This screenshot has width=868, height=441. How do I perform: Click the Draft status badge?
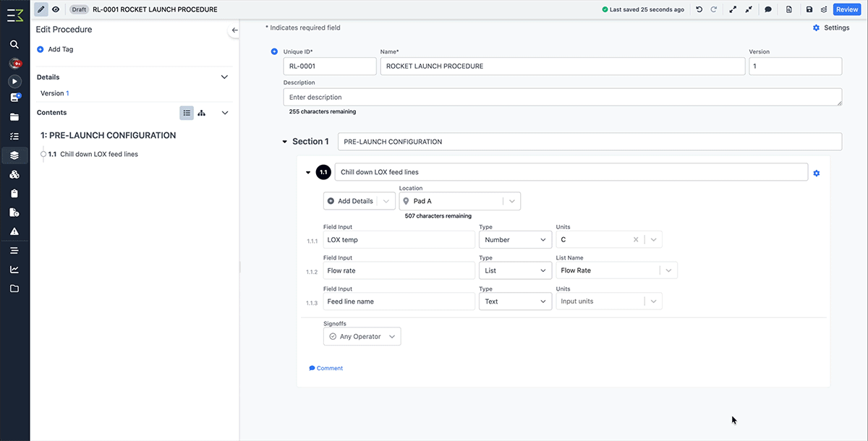tap(79, 9)
